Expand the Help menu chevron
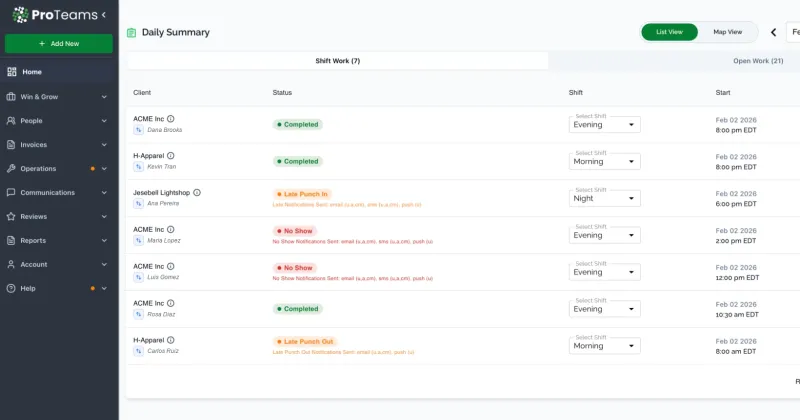 click(104, 288)
